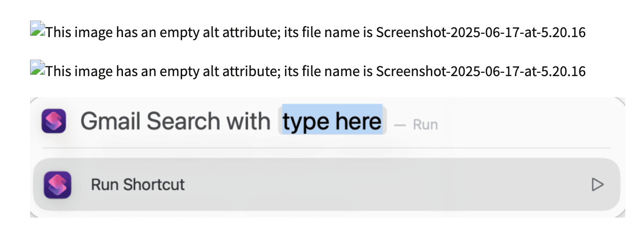Click the Shortcuts icon in Run Shortcut row
Image resolution: width=644 pixels, height=234 pixels.
point(57,185)
